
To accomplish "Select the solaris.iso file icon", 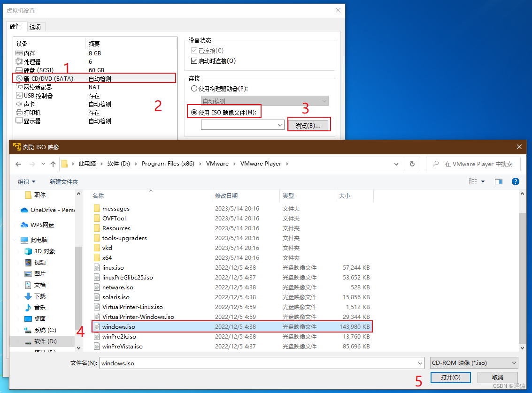I will [97, 297].
